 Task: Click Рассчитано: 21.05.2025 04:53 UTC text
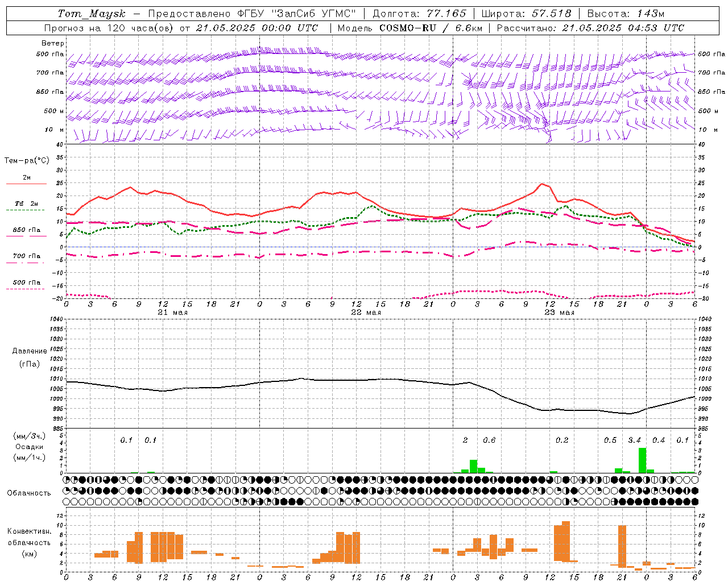(x=590, y=28)
